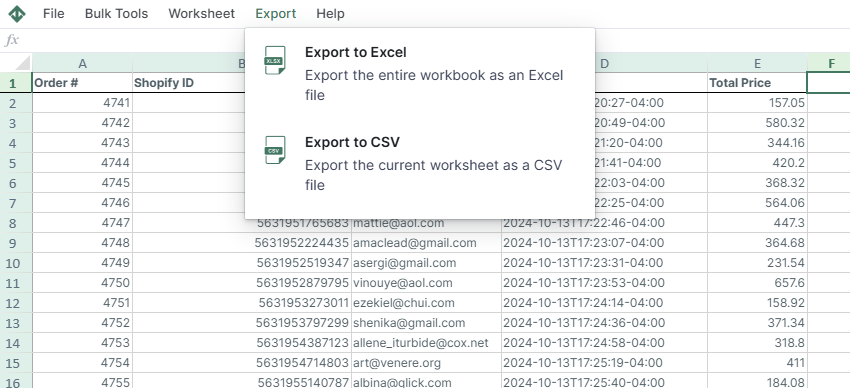Select column D header
Image resolution: width=850 pixels, height=388 pixels.
[x=604, y=63]
